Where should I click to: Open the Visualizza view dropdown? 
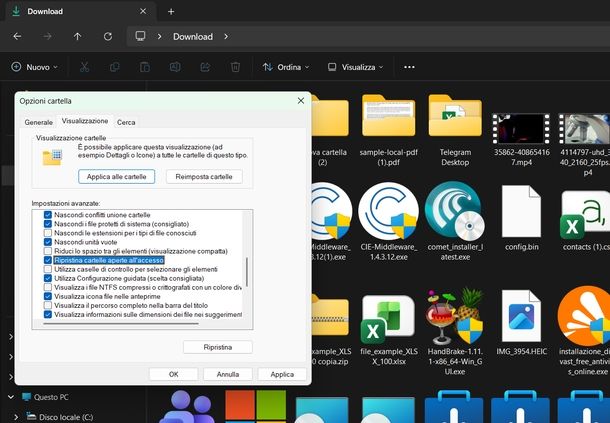click(x=356, y=67)
